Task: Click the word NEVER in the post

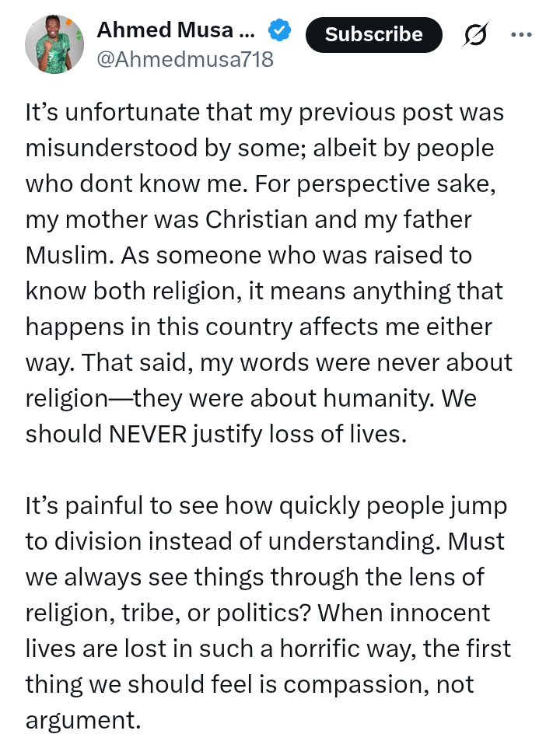Action: 148,434
